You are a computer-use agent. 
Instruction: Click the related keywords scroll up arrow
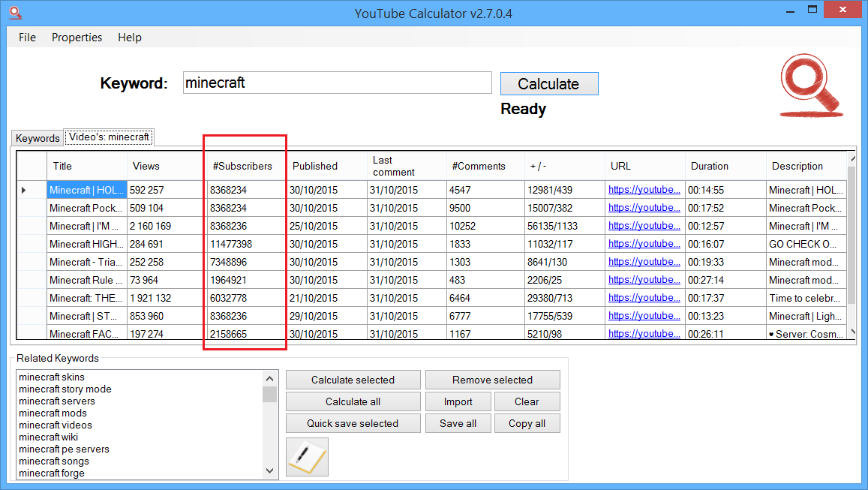269,379
